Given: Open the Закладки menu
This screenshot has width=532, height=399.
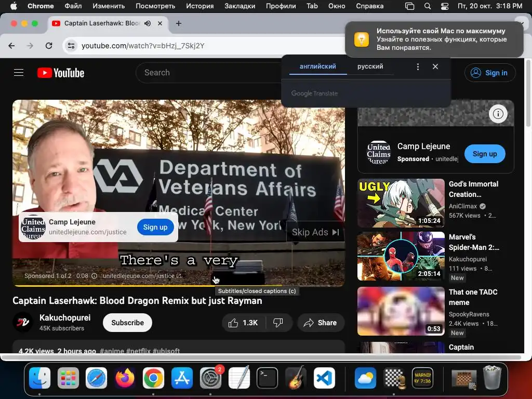Looking at the screenshot, I should click(x=240, y=6).
